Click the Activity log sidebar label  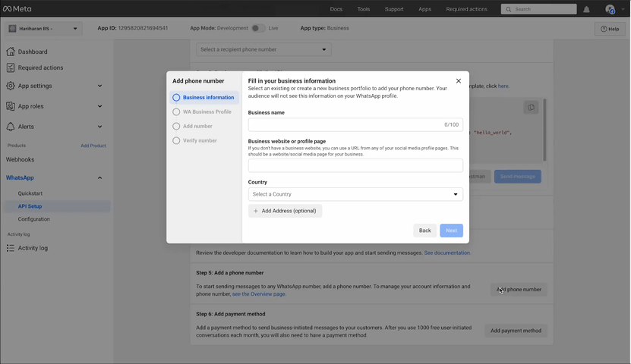(33, 248)
